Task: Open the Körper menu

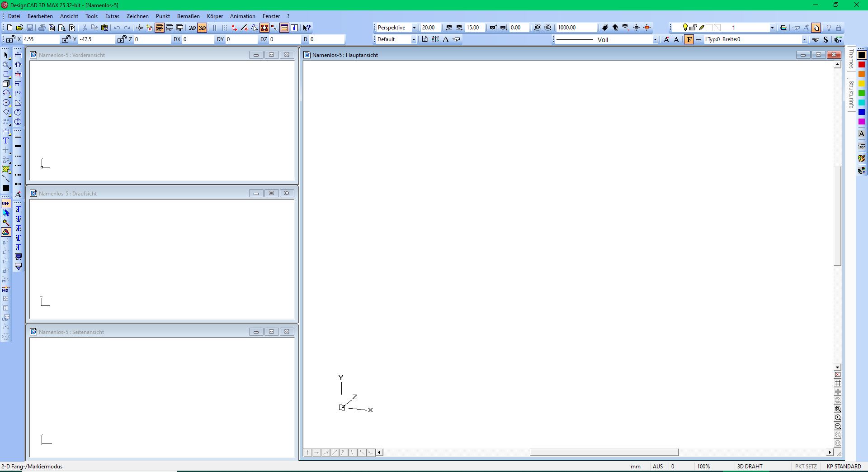Action: point(215,16)
